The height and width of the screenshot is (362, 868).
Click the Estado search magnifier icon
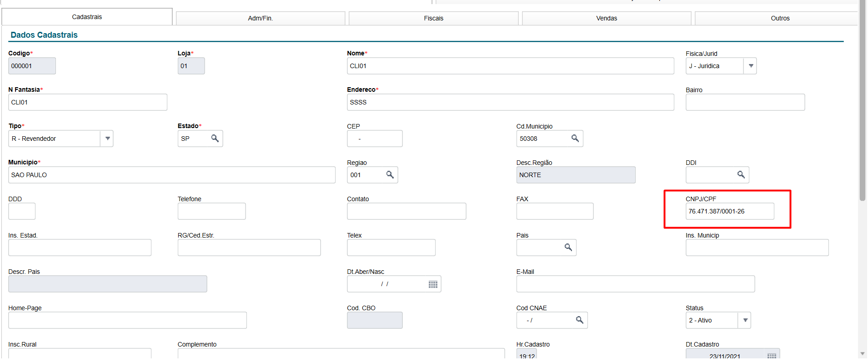(x=215, y=139)
